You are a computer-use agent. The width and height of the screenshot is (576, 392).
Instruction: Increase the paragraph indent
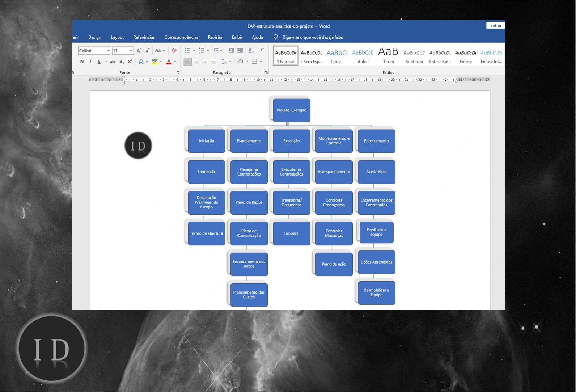pos(240,51)
